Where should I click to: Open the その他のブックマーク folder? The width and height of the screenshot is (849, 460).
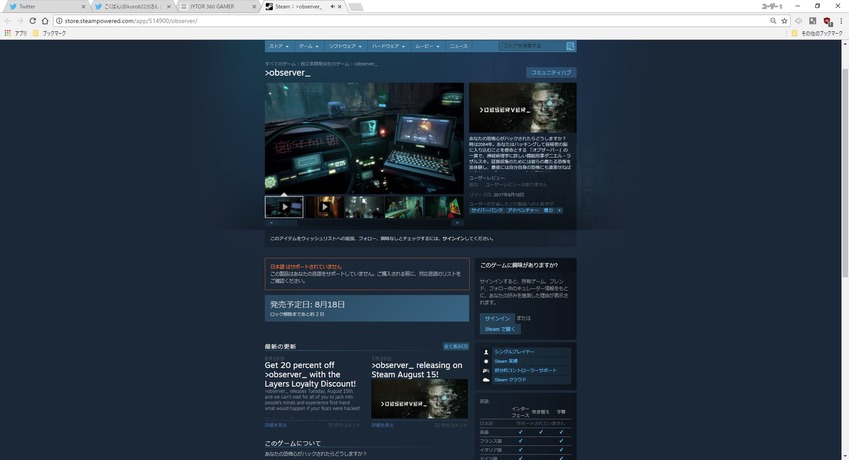point(817,33)
